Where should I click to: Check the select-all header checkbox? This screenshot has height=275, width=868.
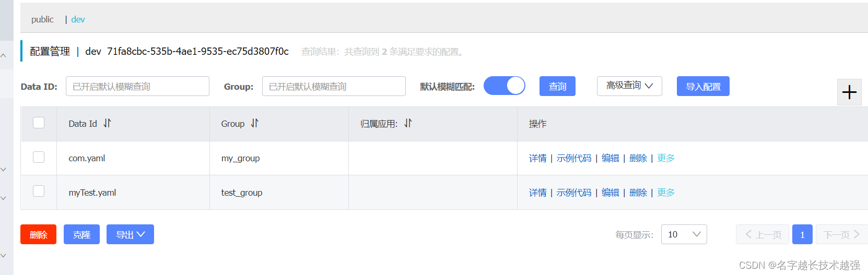[x=39, y=123]
